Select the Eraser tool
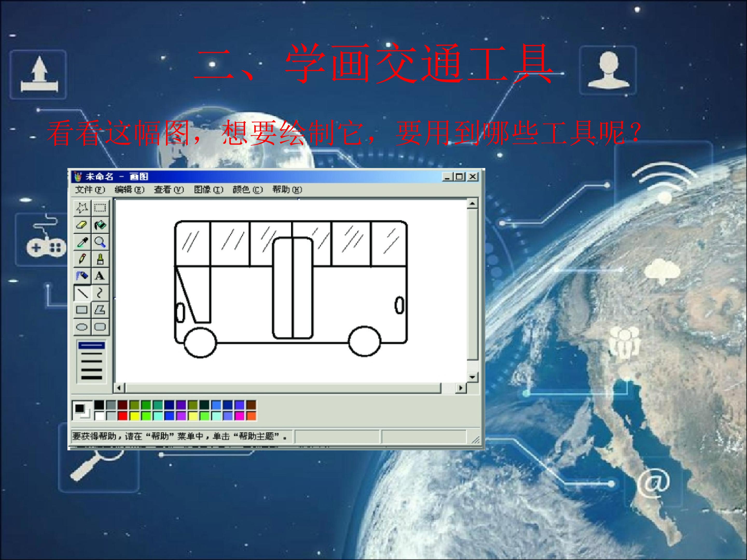 (x=82, y=225)
